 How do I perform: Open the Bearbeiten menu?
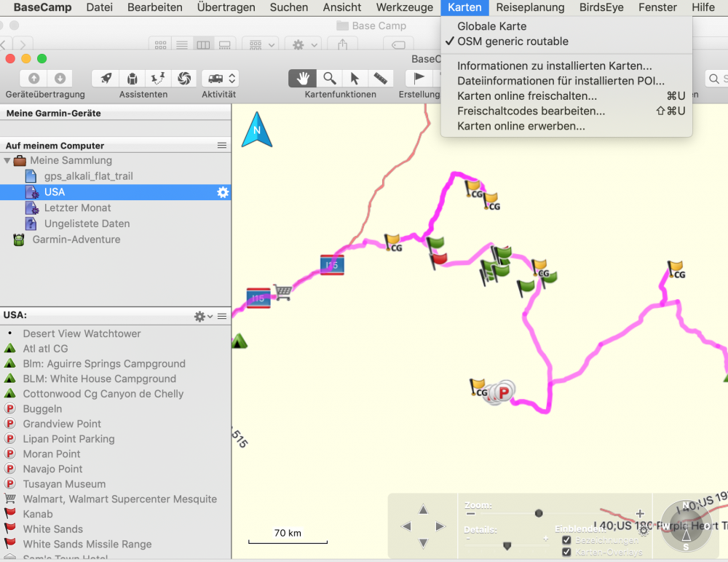coord(154,7)
